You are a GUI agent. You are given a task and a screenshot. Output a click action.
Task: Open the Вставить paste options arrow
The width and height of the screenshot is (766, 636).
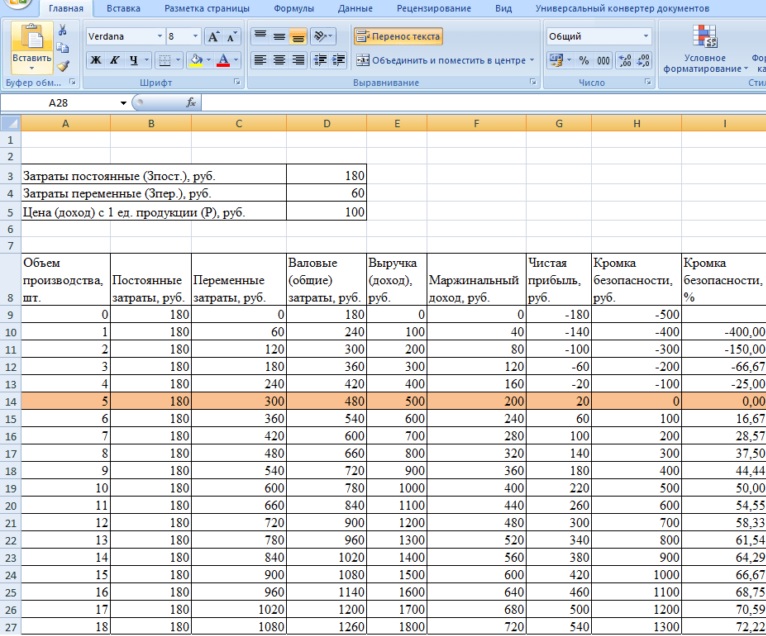pos(32,67)
